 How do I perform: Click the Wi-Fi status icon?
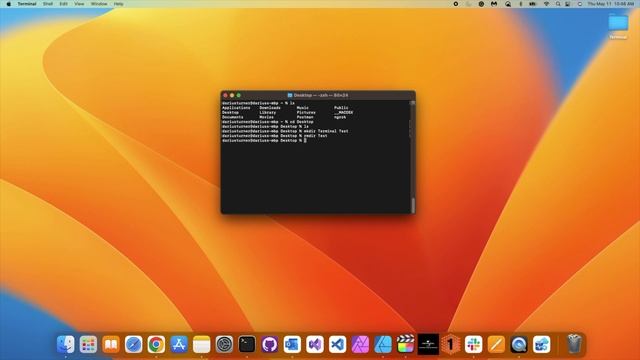click(547, 4)
